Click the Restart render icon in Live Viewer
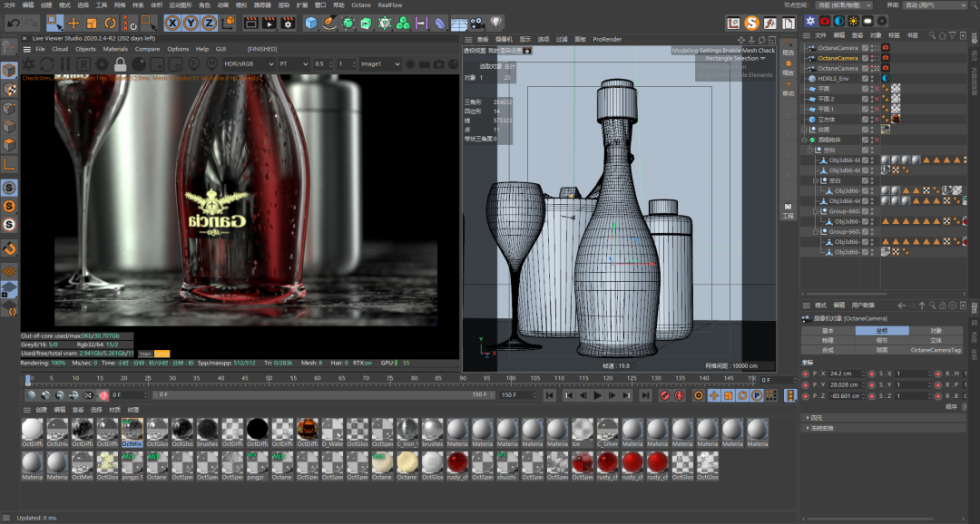Image resolution: width=980 pixels, height=524 pixels. [x=47, y=64]
